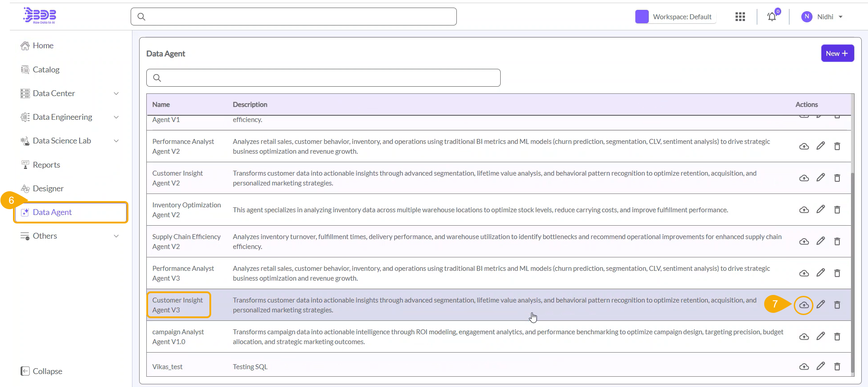The height and width of the screenshot is (387, 868).
Task: Open Designer from the sidebar
Action: tap(48, 189)
